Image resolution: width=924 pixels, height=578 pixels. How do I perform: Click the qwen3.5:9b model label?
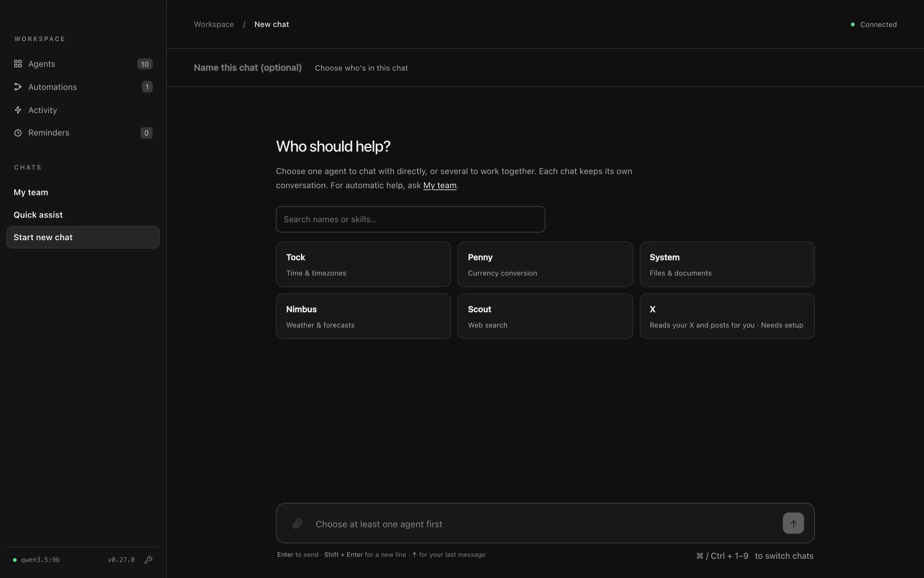tap(40, 560)
